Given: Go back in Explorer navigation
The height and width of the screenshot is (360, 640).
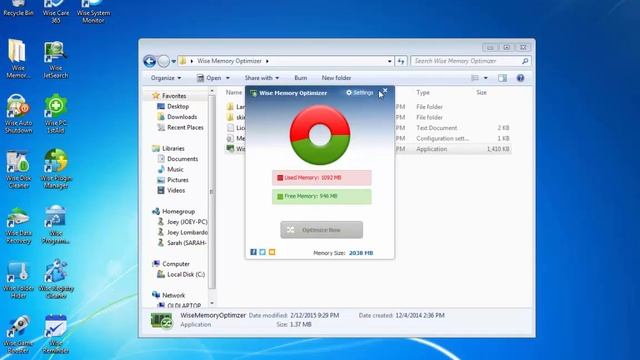Looking at the screenshot, I should coord(150,61).
